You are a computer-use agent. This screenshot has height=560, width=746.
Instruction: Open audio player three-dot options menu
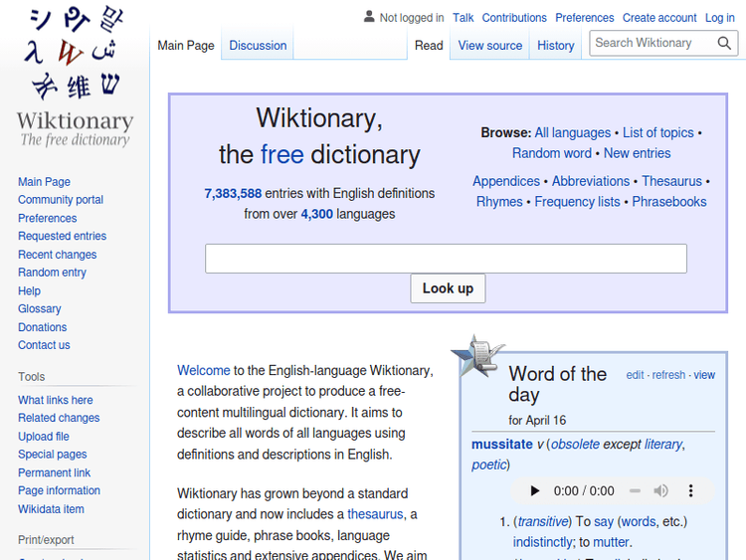[x=691, y=490]
